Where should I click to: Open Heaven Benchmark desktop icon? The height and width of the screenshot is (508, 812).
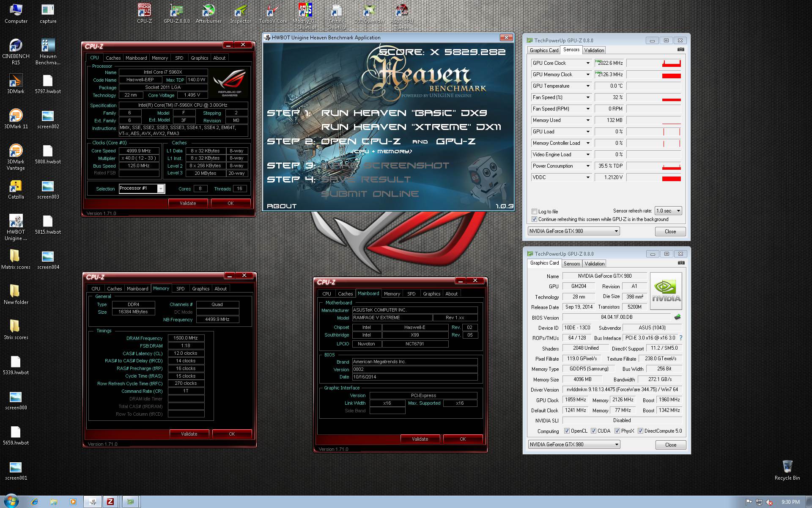click(48, 52)
